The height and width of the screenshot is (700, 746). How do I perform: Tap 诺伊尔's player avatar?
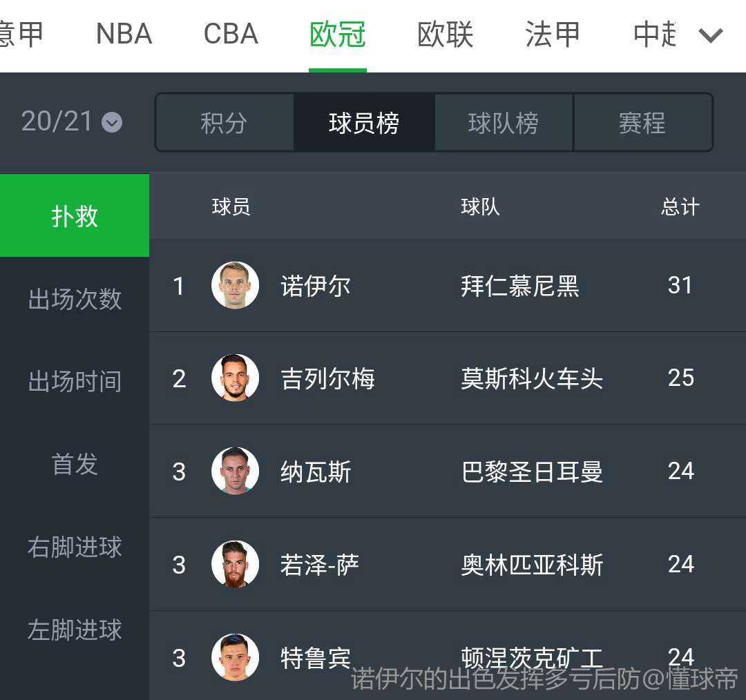point(235,285)
